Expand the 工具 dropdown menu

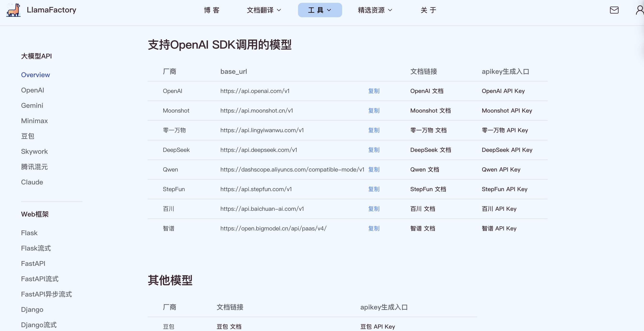pos(320,10)
